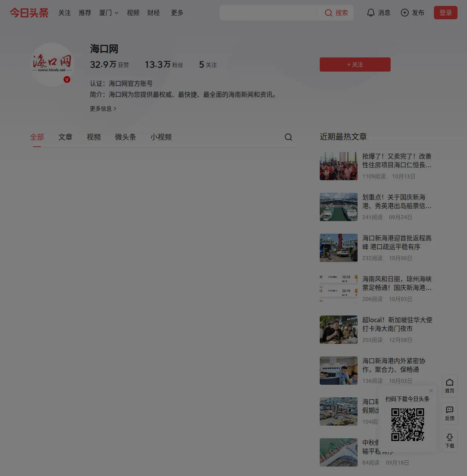467x476 pixels.
Task: Click the 下载 download icon
Action: (450, 441)
